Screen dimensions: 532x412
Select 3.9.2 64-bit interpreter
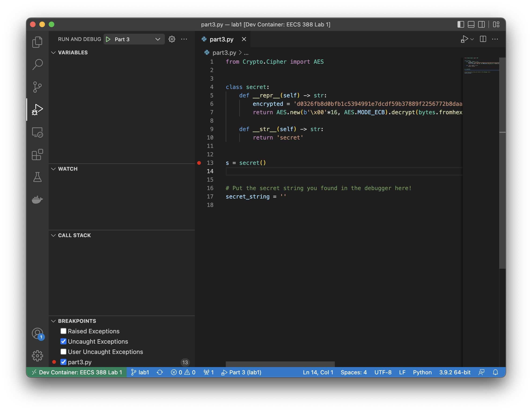coord(455,372)
